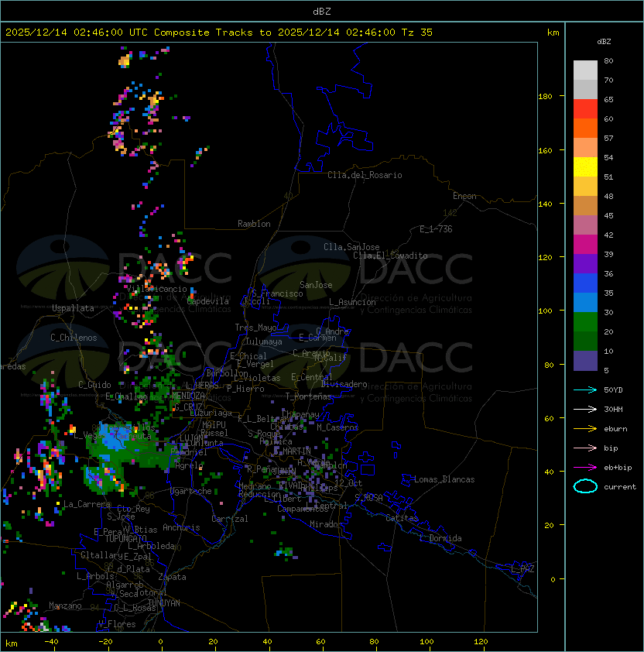The width and height of the screenshot is (644, 652).
Task: Click the 'Lomas_Blancas' map label
Action: [x=444, y=479]
